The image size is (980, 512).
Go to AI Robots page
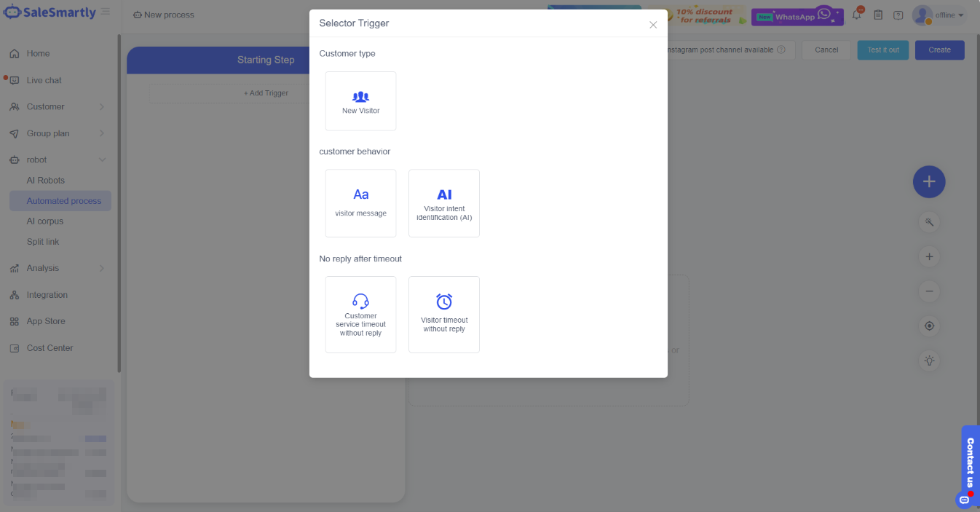coord(46,181)
